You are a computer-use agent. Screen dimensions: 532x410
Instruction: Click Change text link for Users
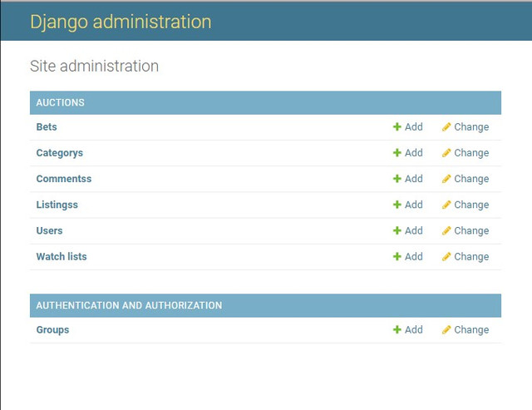(471, 231)
